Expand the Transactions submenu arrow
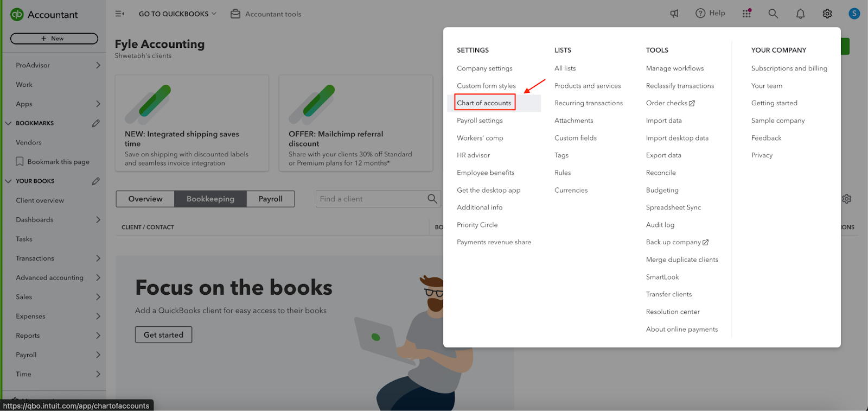This screenshot has width=868, height=411. 98,258
